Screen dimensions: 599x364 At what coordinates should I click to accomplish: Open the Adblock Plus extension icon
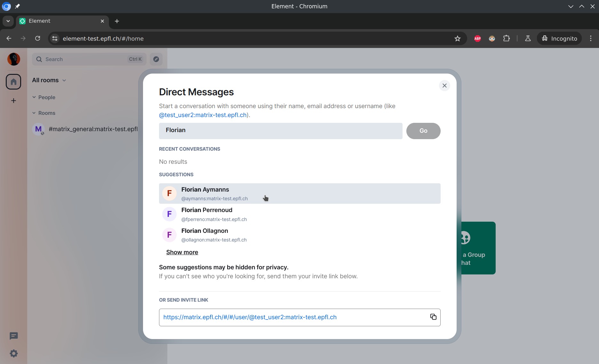477,38
